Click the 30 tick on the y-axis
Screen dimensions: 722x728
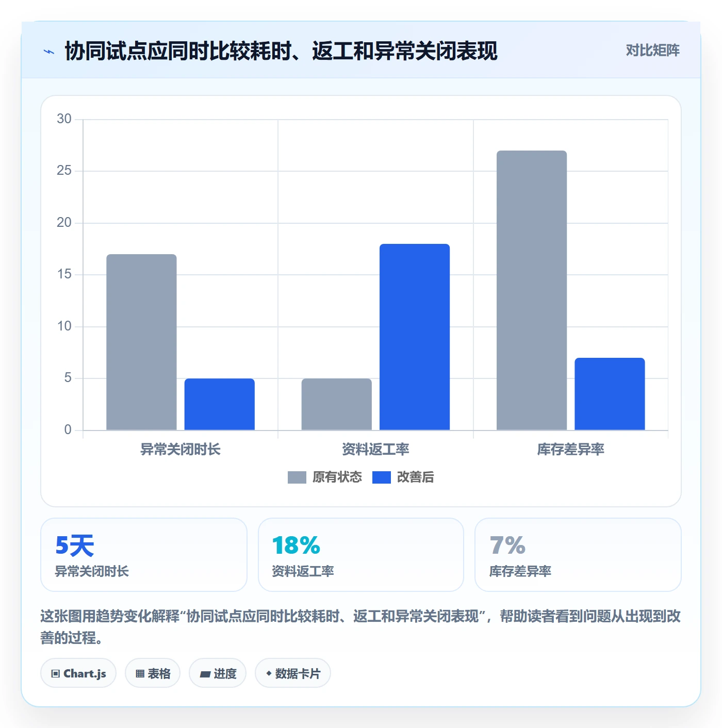click(64, 119)
